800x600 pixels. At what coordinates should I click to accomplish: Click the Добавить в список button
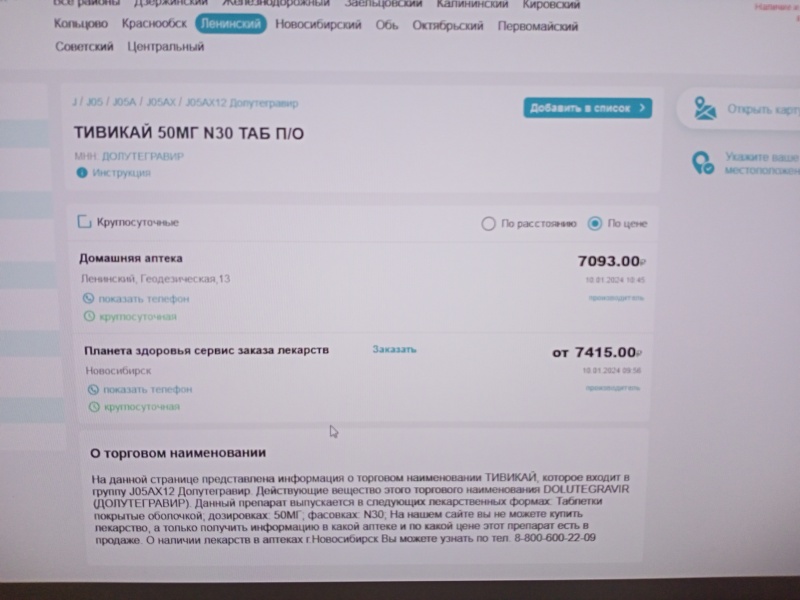[x=587, y=108]
